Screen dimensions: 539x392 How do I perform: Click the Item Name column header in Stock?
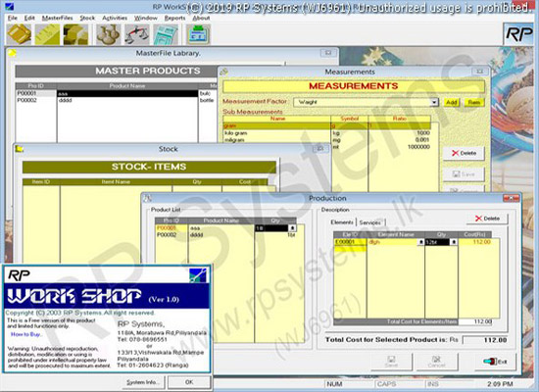(116, 182)
